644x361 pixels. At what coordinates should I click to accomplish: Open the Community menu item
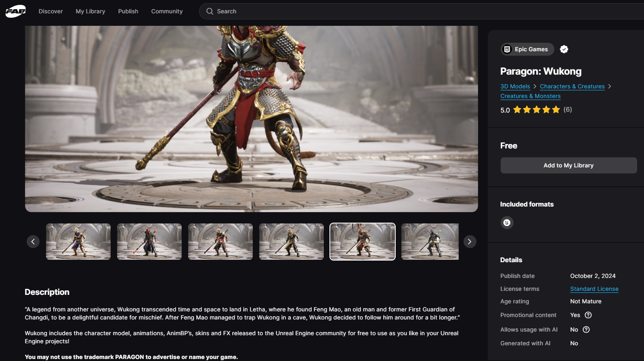coord(167,11)
